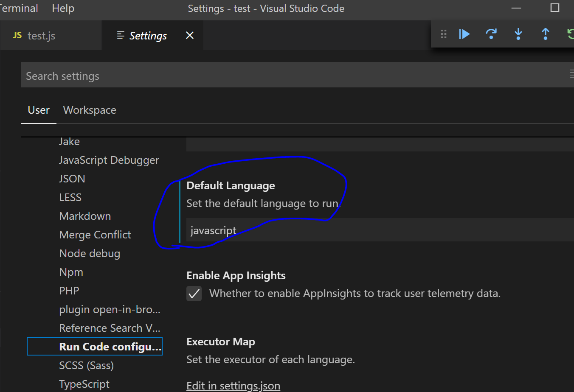
Task: Select Npm in settings tree
Action: click(x=71, y=272)
